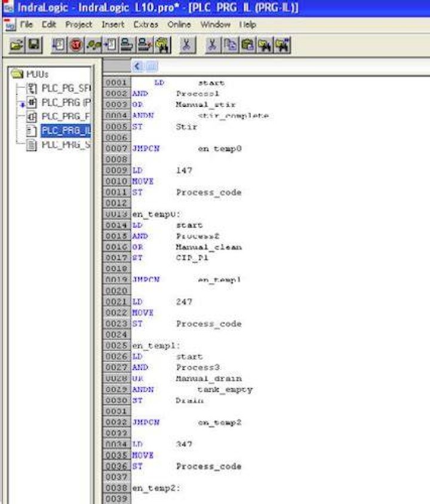This screenshot has height=504, width=430.
Task: Click the en_temp2: label on line 0038
Action: coord(156,488)
